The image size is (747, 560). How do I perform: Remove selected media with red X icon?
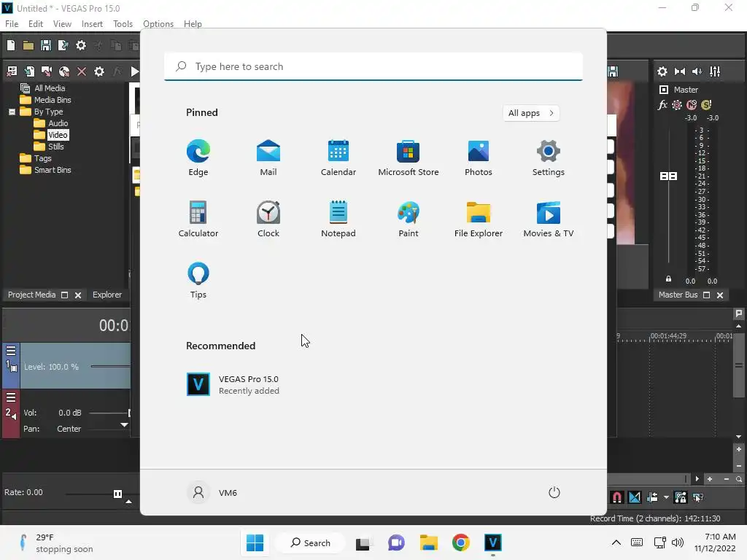click(x=82, y=71)
